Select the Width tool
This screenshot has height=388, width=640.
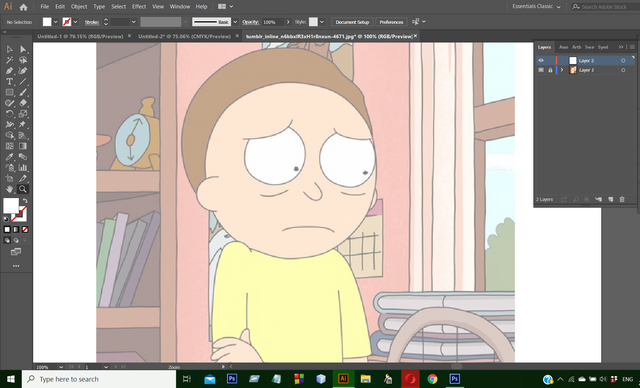point(9,124)
